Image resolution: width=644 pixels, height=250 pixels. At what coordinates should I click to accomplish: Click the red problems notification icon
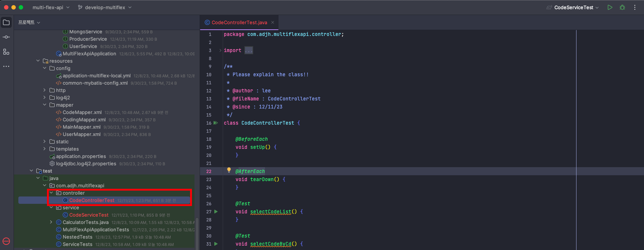coord(6,241)
